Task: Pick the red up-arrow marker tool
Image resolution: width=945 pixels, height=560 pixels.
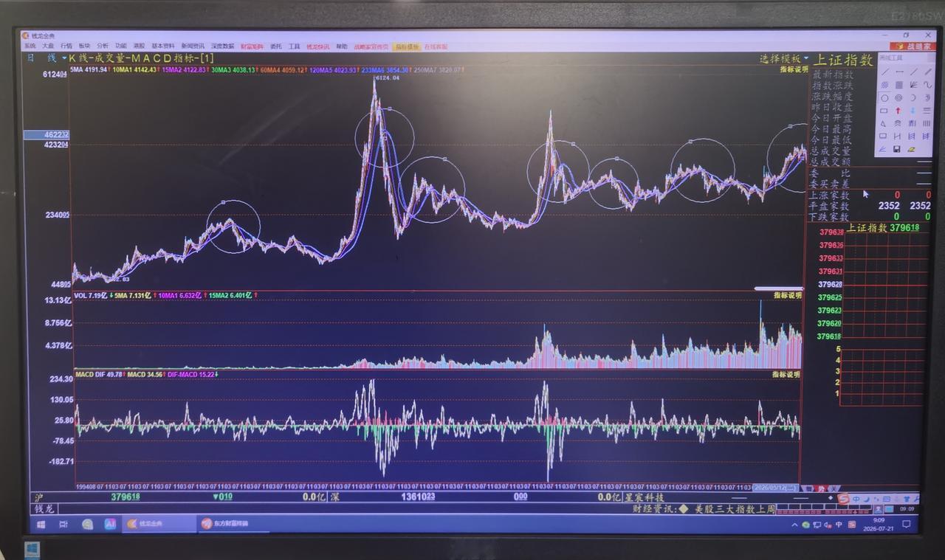Action: click(899, 111)
